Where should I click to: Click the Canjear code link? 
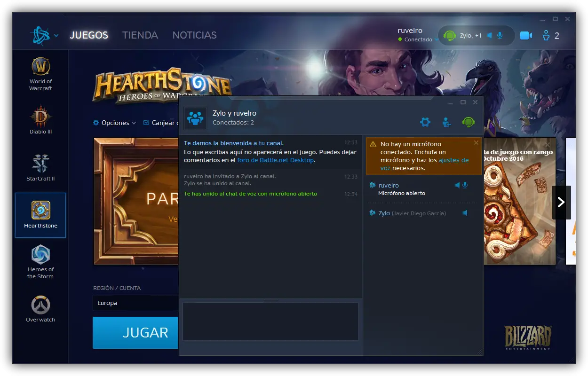(161, 123)
